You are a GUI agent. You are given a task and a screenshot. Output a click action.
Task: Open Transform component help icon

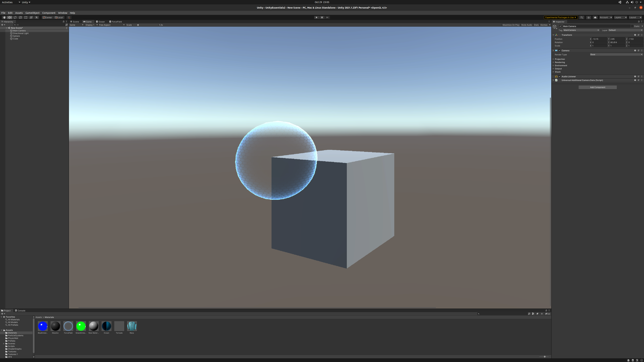pyautogui.click(x=635, y=35)
